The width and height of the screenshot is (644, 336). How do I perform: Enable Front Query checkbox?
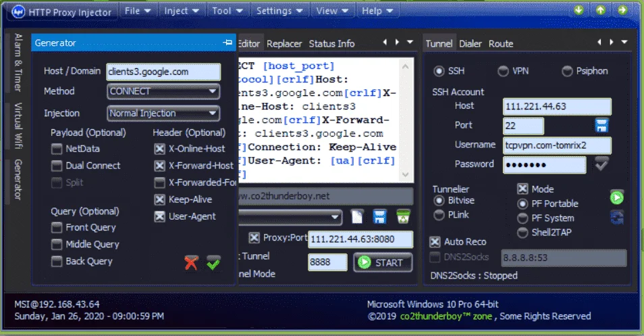(x=56, y=227)
